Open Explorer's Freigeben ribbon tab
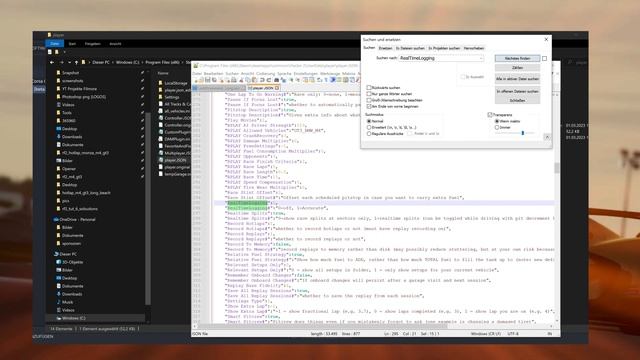Viewport: 640px width, 360px height. [92, 44]
